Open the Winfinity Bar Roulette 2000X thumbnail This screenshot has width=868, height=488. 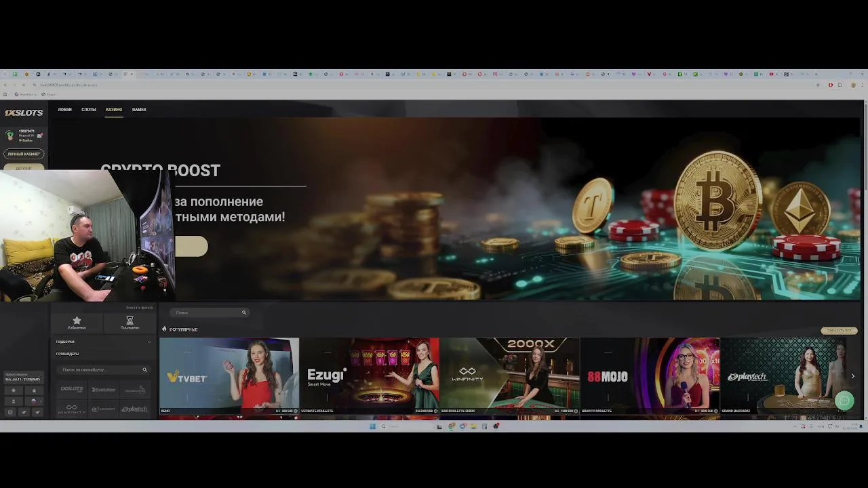tap(510, 376)
